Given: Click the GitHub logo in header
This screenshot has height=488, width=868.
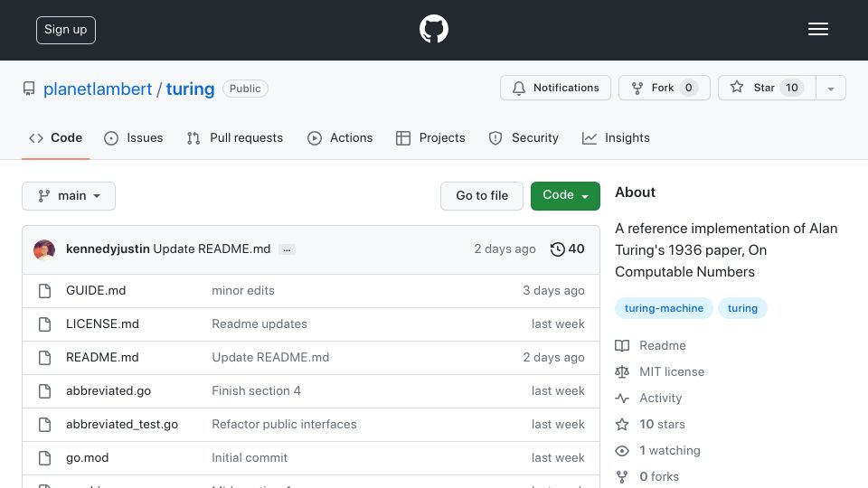Looking at the screenshot, I should [433, 29].
